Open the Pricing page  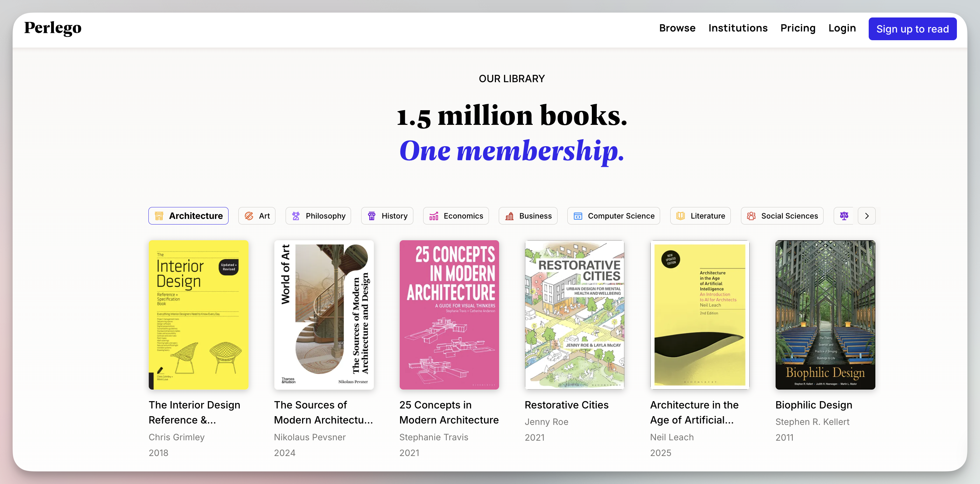tap(798, 28)
